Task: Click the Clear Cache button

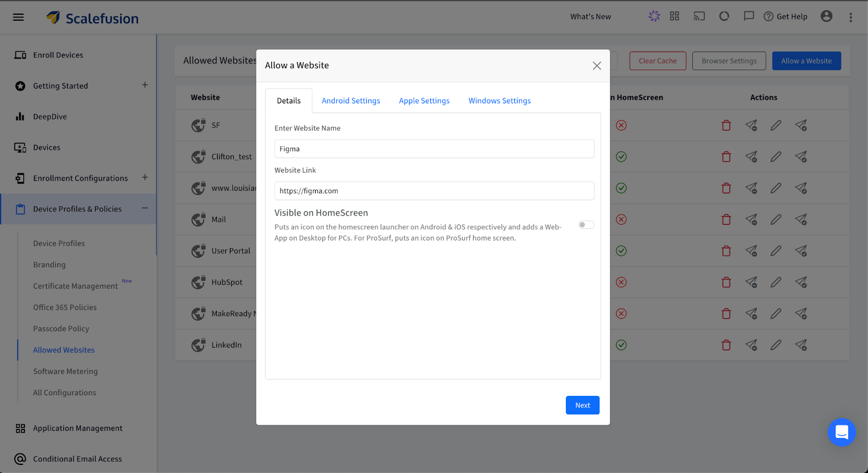Action: tap(658, 61)
